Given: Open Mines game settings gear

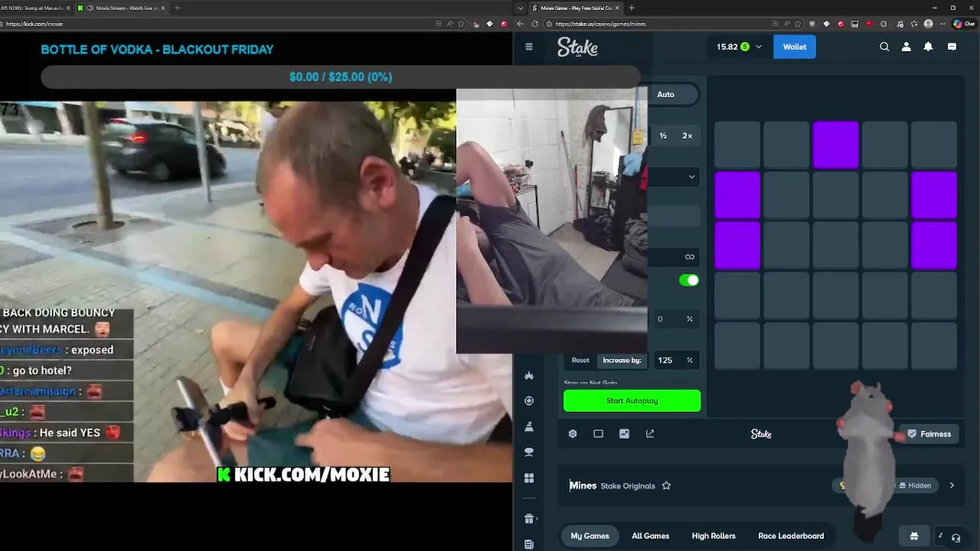Looking at the screenshot, I should click(x=573, y=434).
